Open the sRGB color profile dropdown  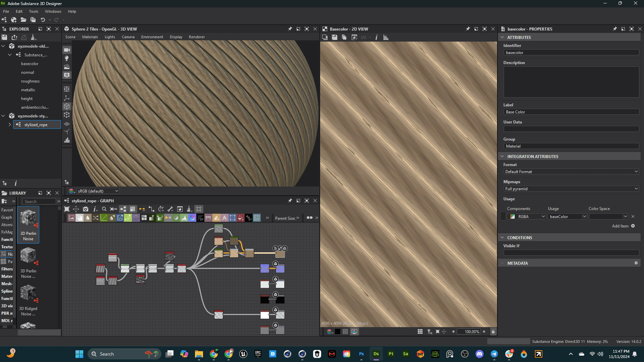tap(98, 191)
